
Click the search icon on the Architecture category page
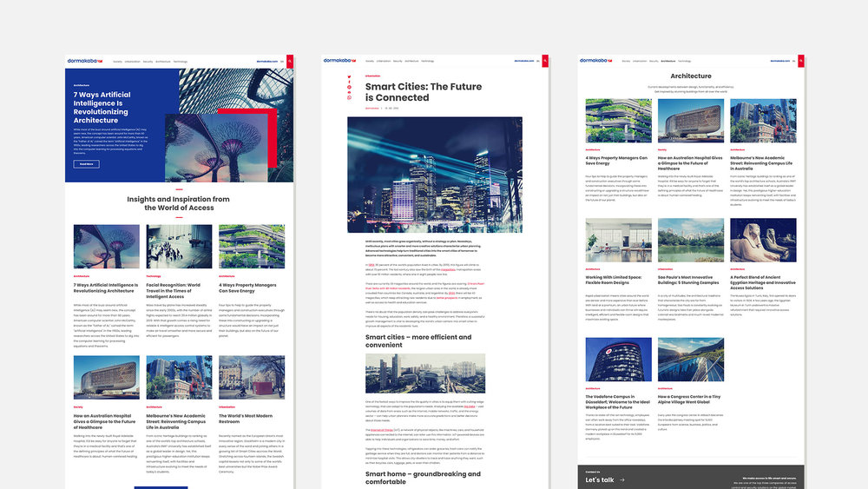(x=801, y=61)
